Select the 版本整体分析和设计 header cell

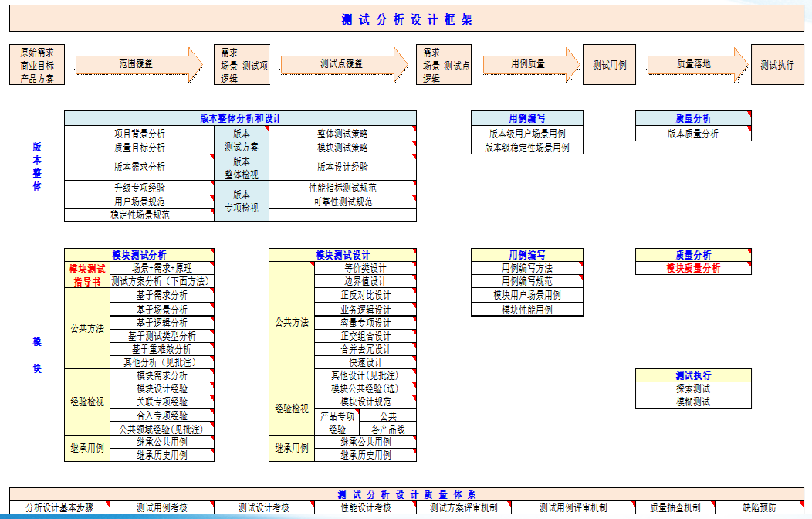(240, 118)
